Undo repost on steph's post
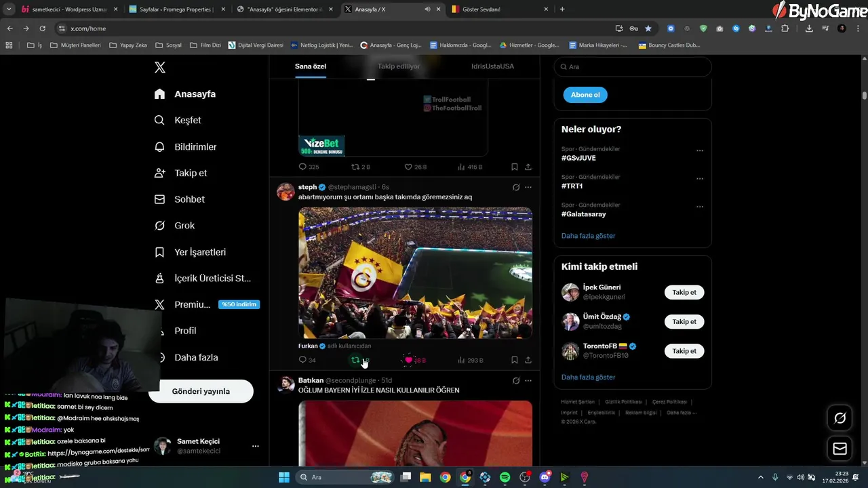 (355, 360)
